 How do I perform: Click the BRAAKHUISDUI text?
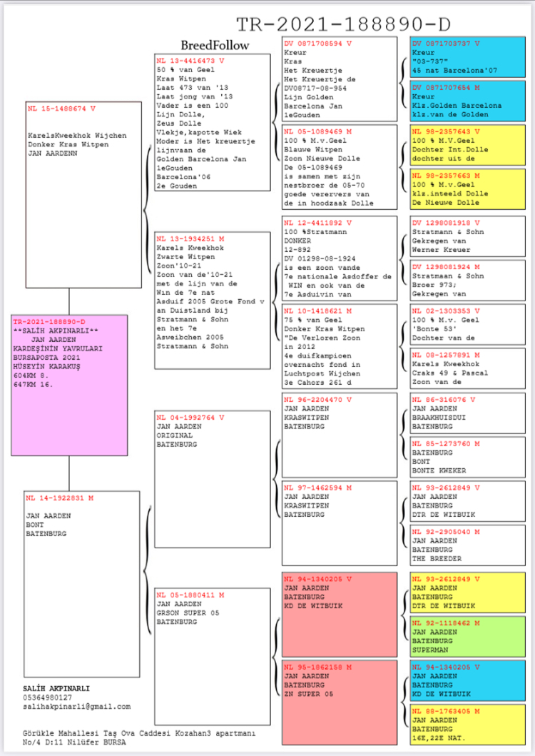click(439, 418)
